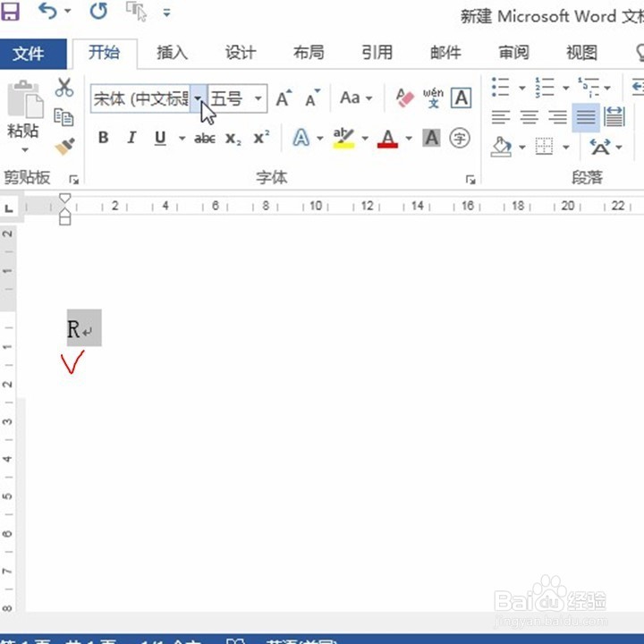
Task: Open the 文件 menu
Action: click(x=33, y=54)
